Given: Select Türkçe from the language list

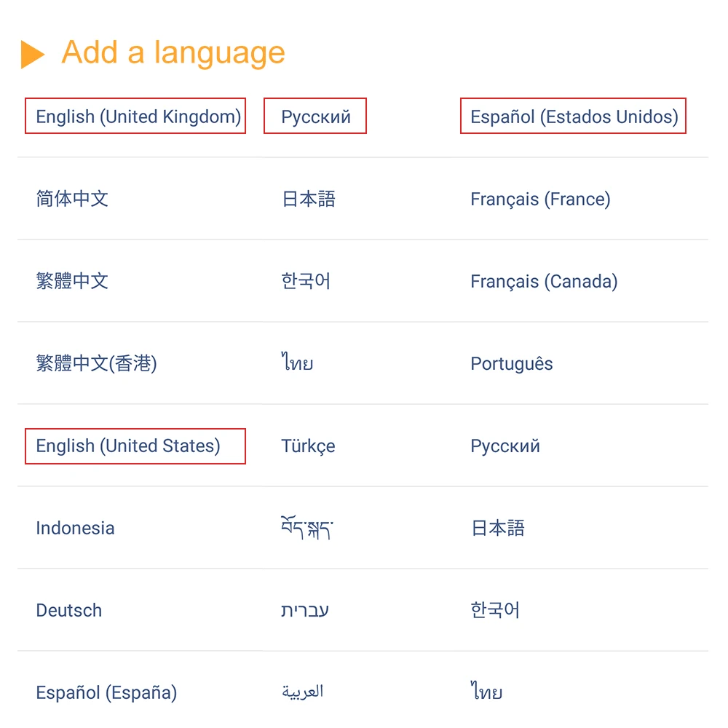Looking at the screenshot, I should pos(308,446).
